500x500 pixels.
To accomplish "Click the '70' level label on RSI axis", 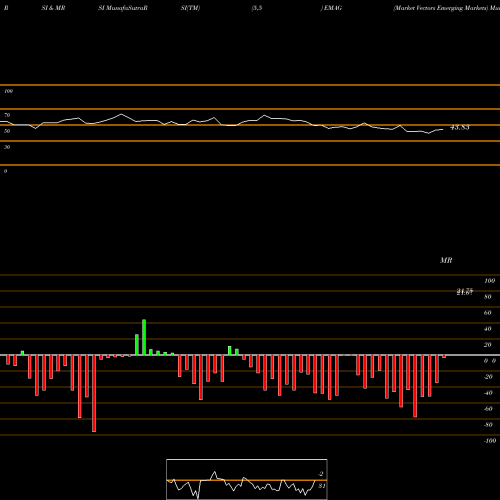I will (x=7, y=115).
